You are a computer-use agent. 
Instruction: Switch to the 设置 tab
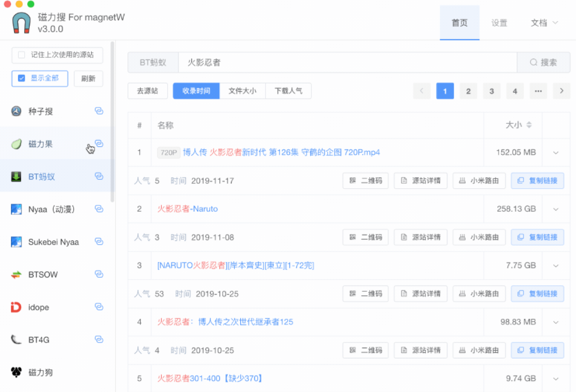pos(499,23)
